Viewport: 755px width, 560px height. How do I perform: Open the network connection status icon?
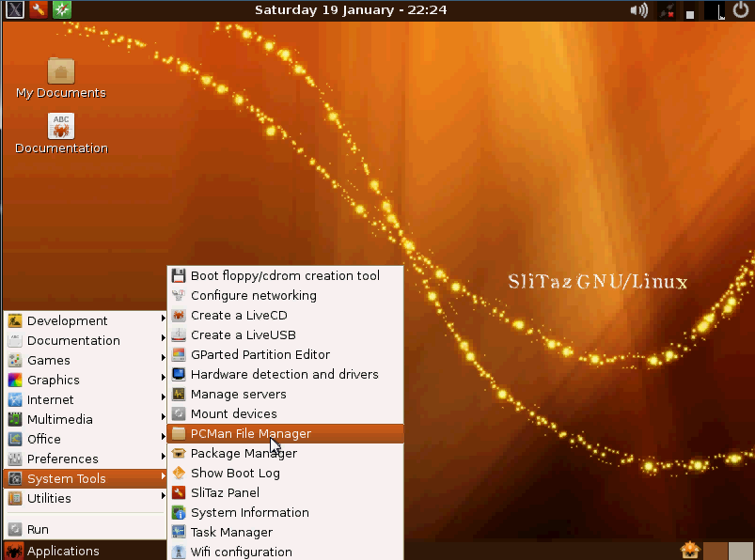click(667, 10)
